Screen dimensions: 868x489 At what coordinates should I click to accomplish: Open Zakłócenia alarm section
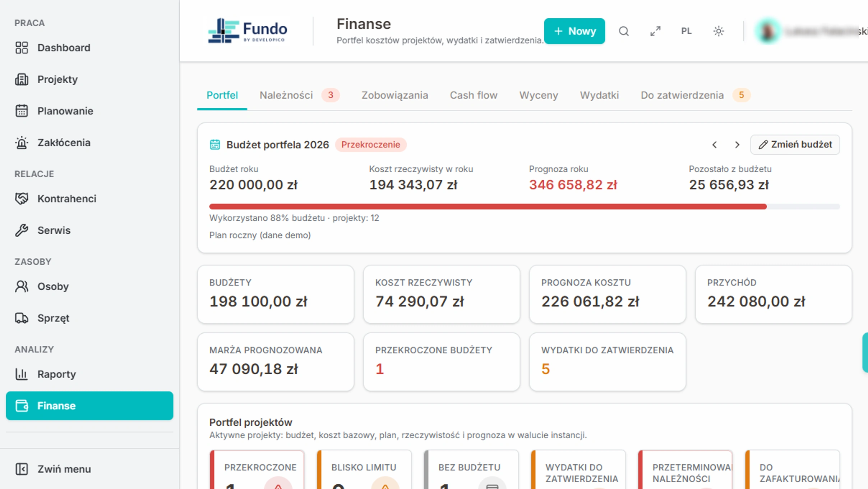[x=89, y=143]
